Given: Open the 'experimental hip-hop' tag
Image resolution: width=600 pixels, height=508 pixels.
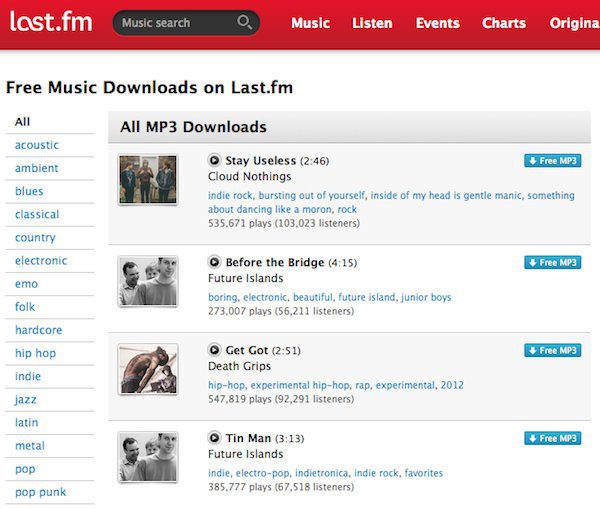Looking at the screenshot, I should (300, 385).
